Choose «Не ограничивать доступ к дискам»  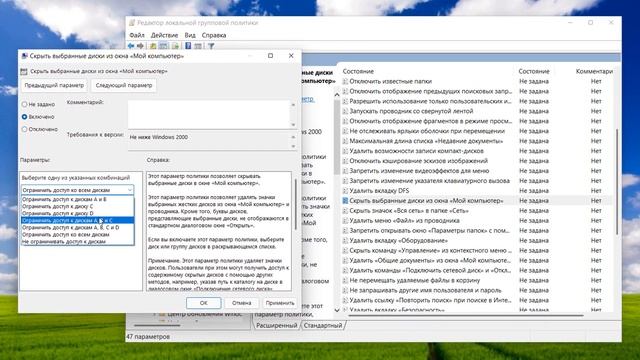(x=78, y=242)
